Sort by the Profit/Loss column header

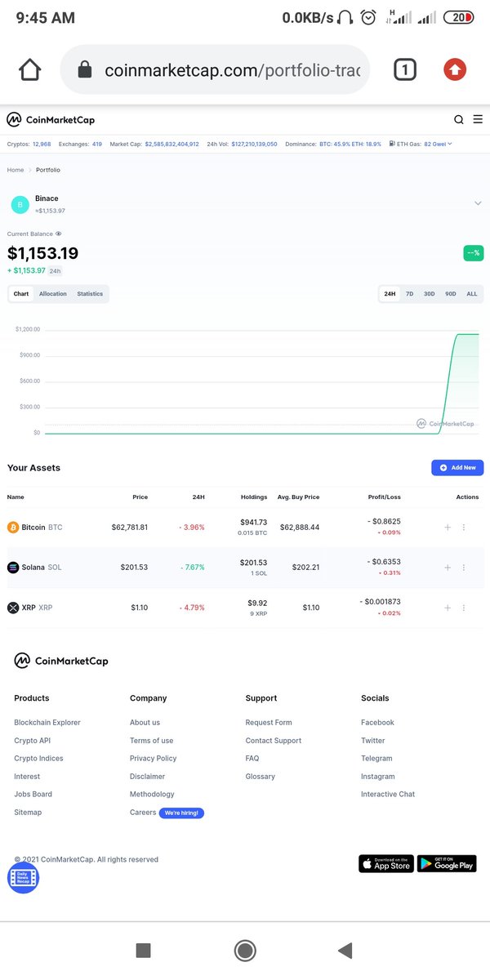pos(384,497)
